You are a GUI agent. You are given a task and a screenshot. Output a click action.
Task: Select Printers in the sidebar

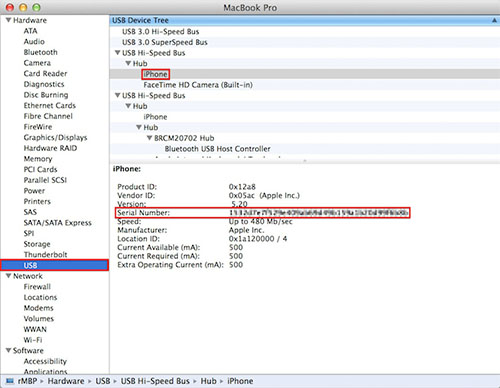coord(37,201)
